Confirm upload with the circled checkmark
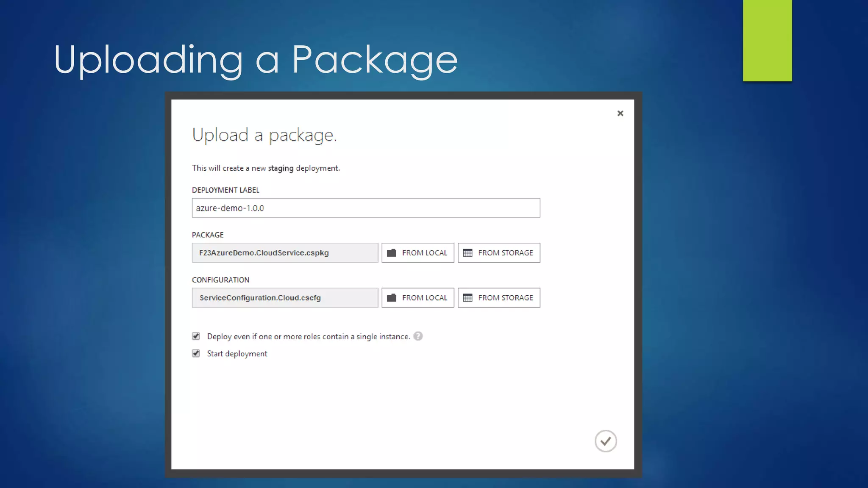 click(x=605, y=441)
